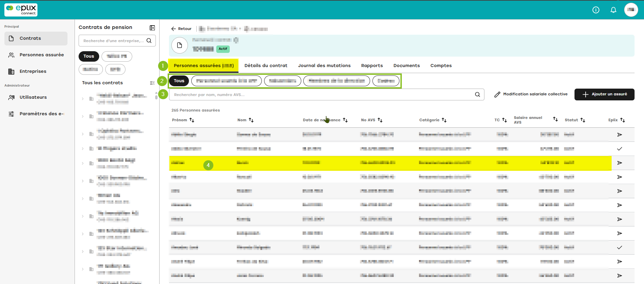Click the contract document icon

point(179,45)
